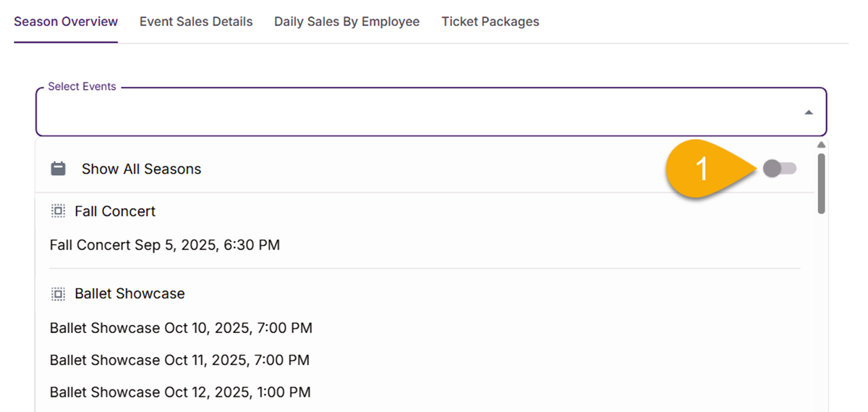Click the scrollbar up arrow in the event list
This screenshot has height=412, width=868.
tap(821, 145)
